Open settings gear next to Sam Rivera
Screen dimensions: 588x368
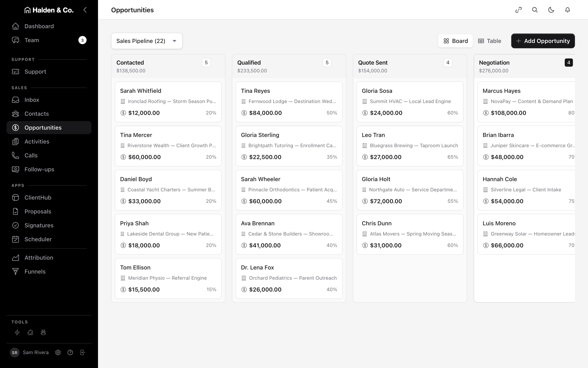58,352
